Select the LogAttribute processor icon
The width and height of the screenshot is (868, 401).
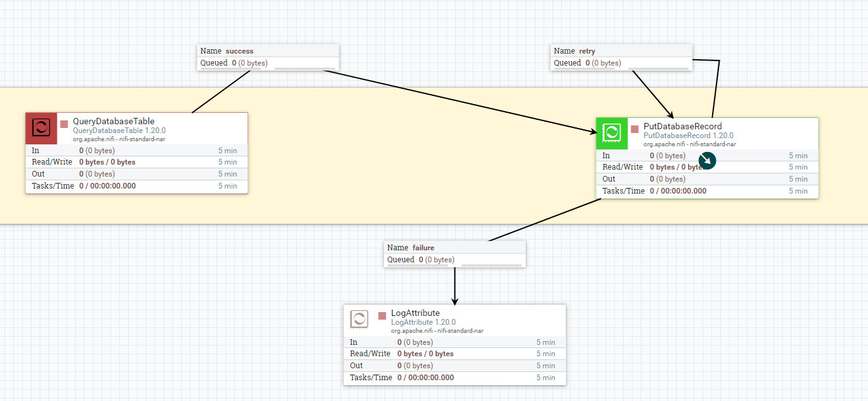point(360,320)
